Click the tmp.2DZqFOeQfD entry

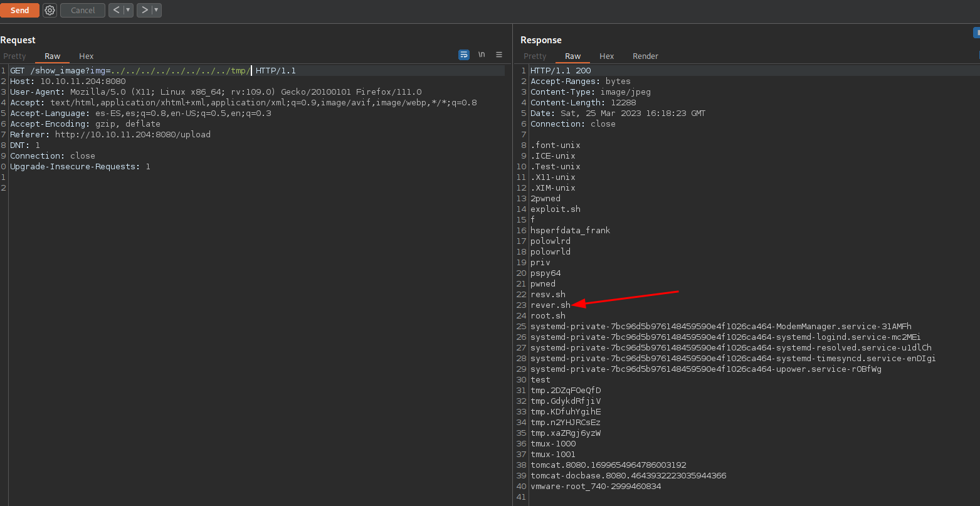pos(566,391)
